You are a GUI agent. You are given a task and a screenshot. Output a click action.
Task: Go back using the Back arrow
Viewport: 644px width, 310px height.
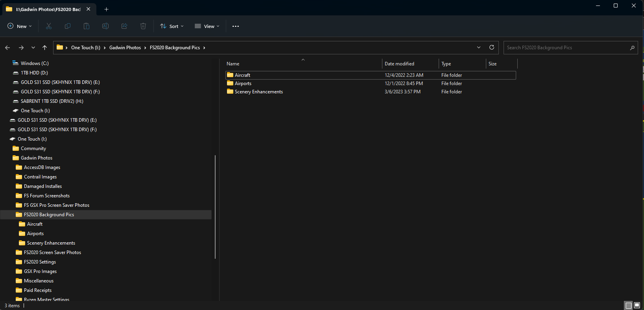click(x=7, y=48)
